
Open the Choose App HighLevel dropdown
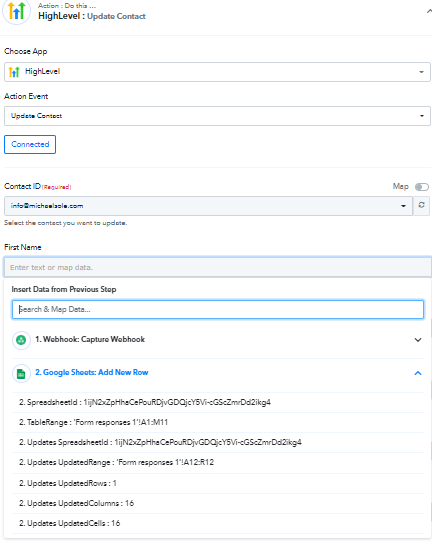pos(217,72)
